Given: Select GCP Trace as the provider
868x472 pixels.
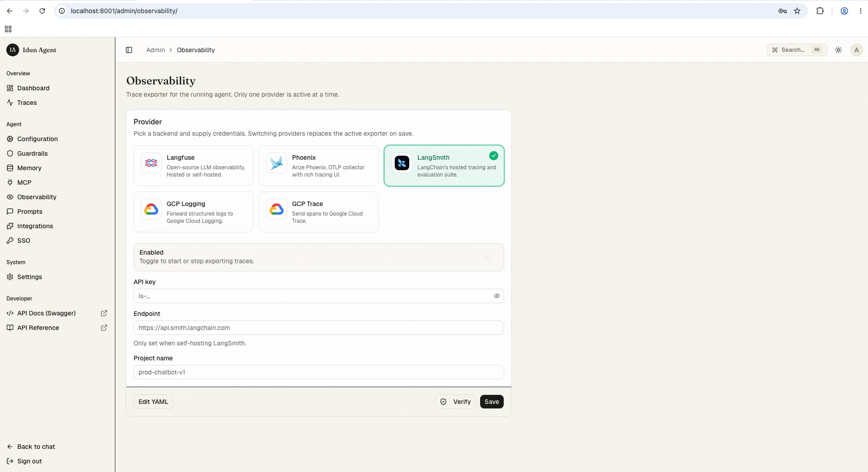Looking at the screenshot, I should pyautogui.click(x=319, y=212).
